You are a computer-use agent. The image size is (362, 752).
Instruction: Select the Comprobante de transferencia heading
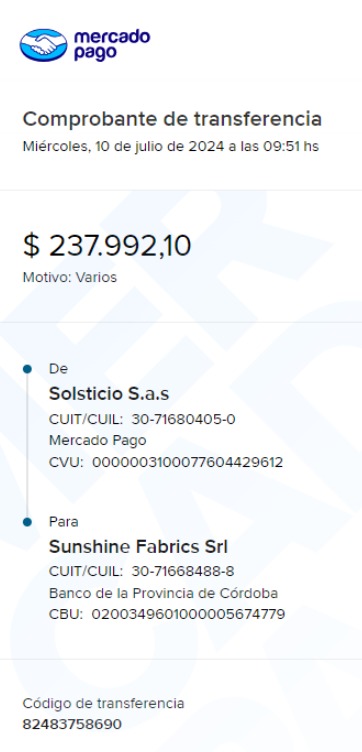172,119
